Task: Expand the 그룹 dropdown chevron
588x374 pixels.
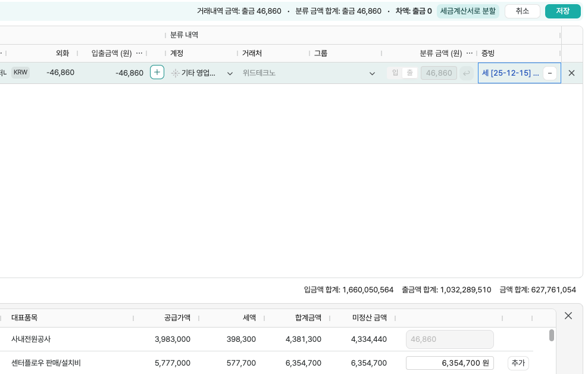Action: tap(372, 73)
